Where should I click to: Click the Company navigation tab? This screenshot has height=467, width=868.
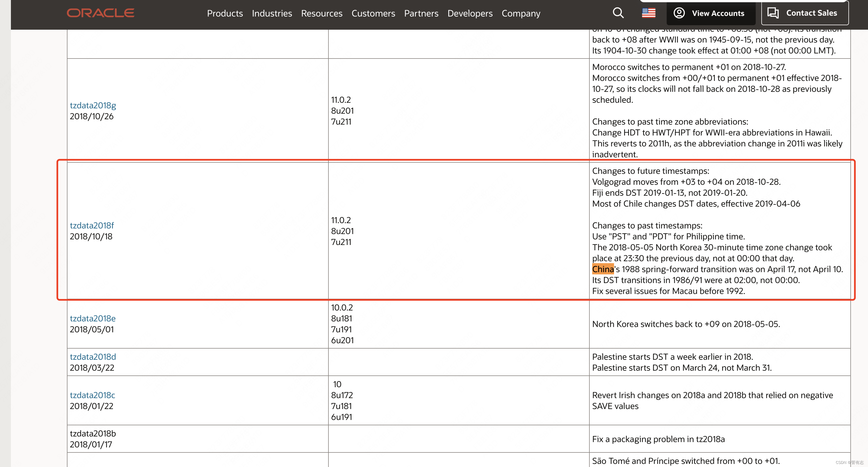520,13
